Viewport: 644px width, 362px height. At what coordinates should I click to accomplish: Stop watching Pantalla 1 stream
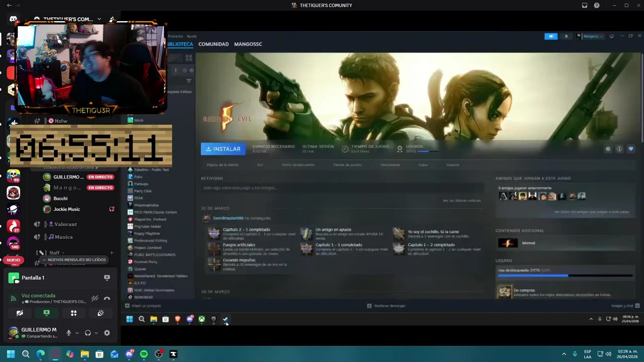click(107, 278)
